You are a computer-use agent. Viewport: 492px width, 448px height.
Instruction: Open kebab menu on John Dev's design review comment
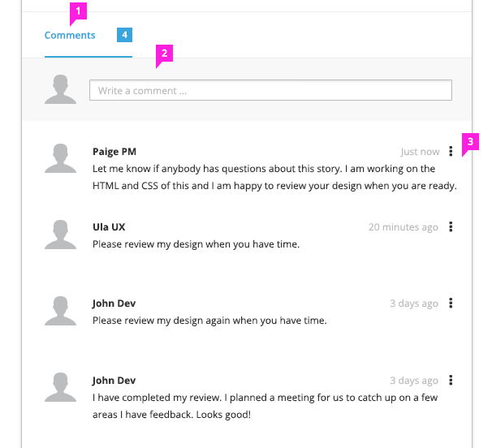(451, 303)
